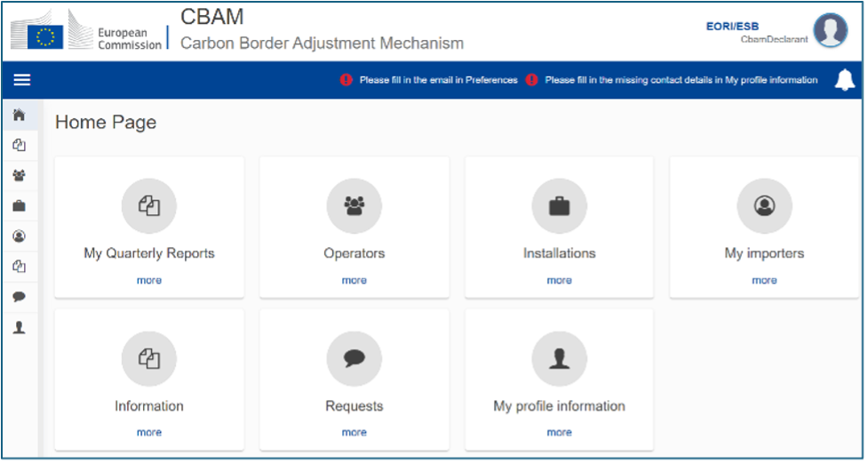Click the My Quarterly Reports tile icon
The image size is (868, 464).
click(x=149, y=206)
